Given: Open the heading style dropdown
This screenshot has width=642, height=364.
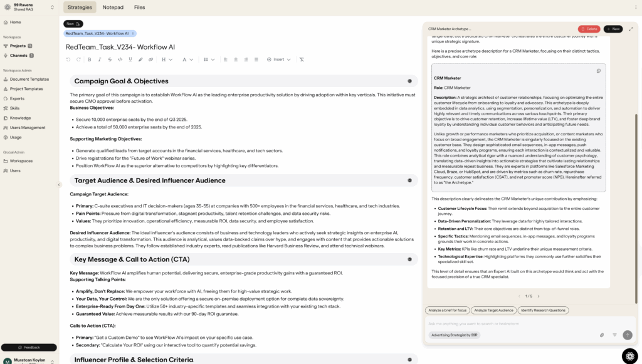Looking at the screenshot, I should (x=166, y=60).
